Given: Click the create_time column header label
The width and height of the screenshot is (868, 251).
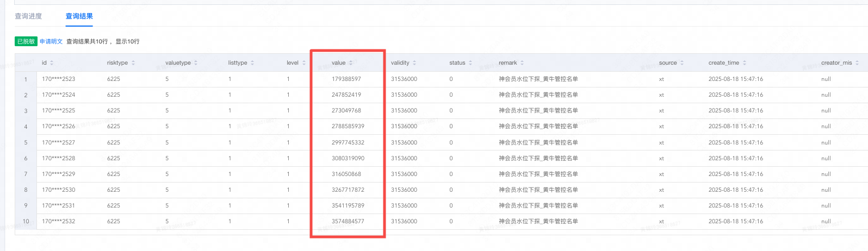Looking at the screenshot, I should [x=724, y=63].
